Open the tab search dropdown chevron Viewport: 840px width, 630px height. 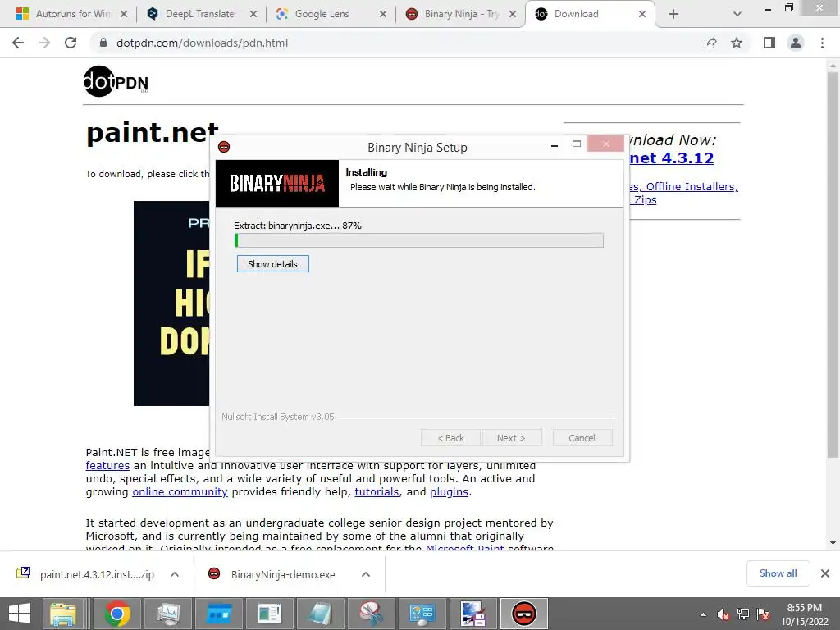click(x=737, y=15)
